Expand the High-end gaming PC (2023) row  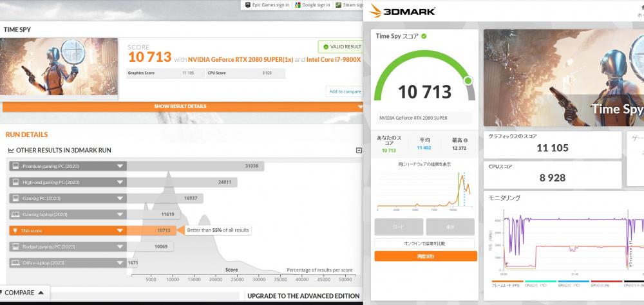120,182
